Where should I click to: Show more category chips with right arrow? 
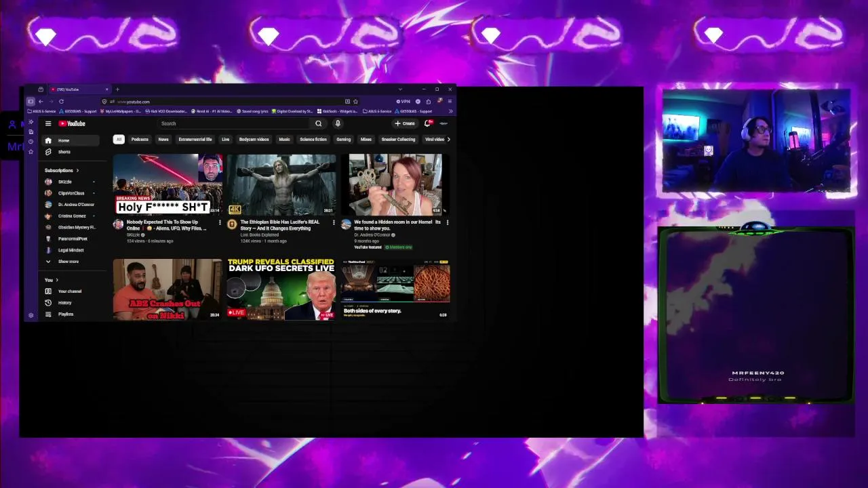coord(448,140)
